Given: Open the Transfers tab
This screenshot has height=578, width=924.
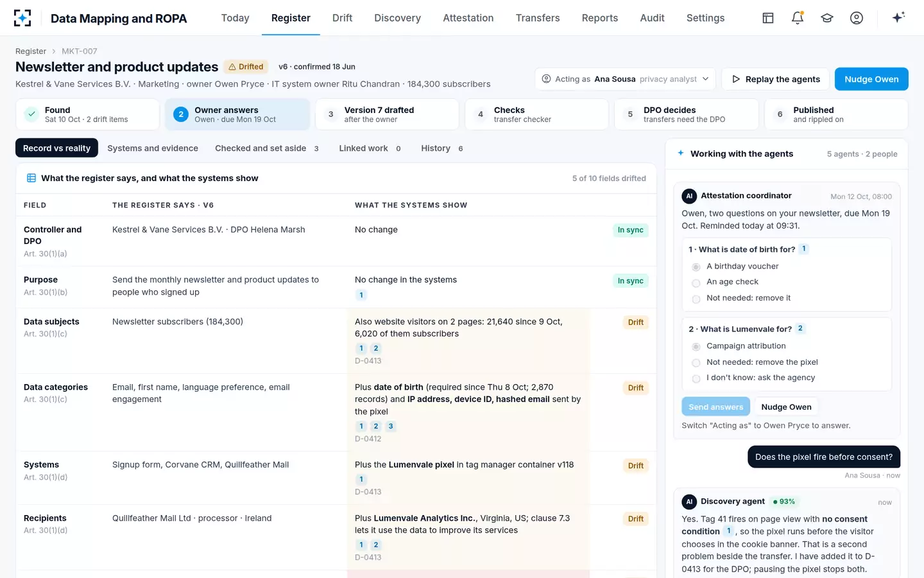Looking at the screenshot, I should 538,18.
